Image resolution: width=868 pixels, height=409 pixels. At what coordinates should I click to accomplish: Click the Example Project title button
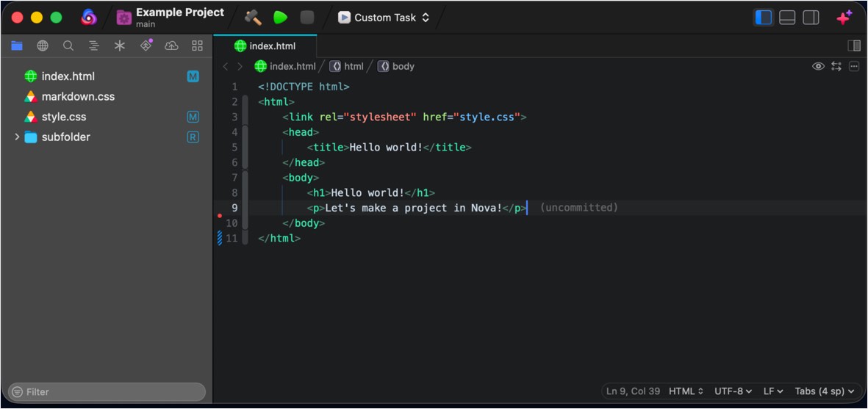tap(171, 17)
